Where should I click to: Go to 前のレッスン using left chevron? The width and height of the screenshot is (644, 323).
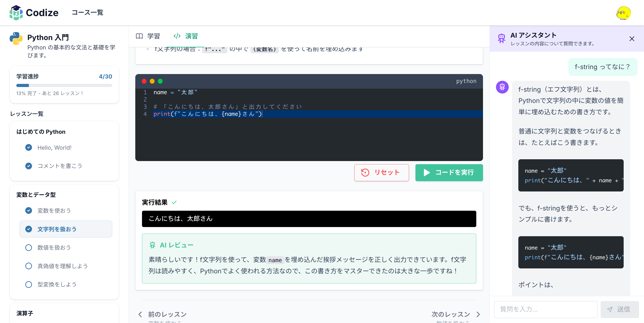click(x=140, y=314)
